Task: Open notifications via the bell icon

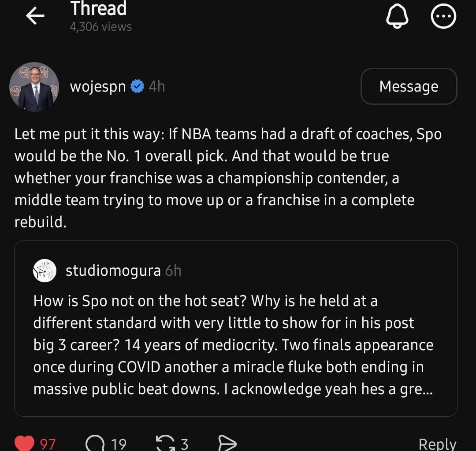Action: [x=397, y=15]
